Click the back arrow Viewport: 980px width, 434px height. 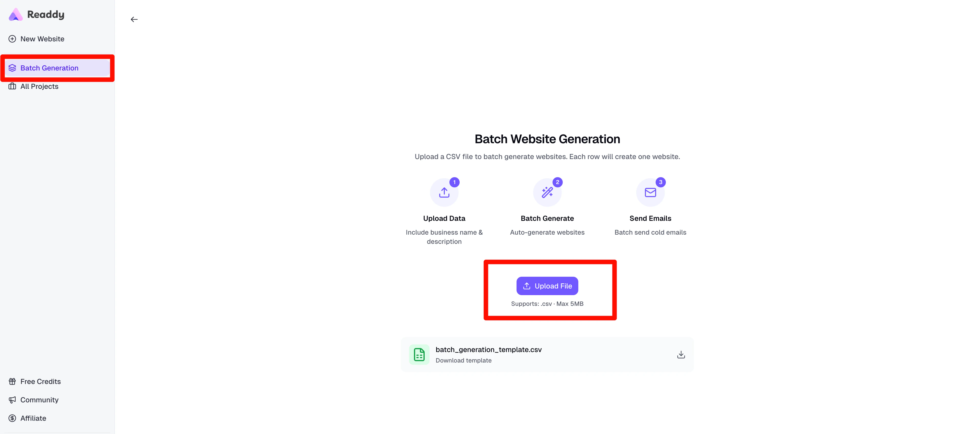[134, 19]
